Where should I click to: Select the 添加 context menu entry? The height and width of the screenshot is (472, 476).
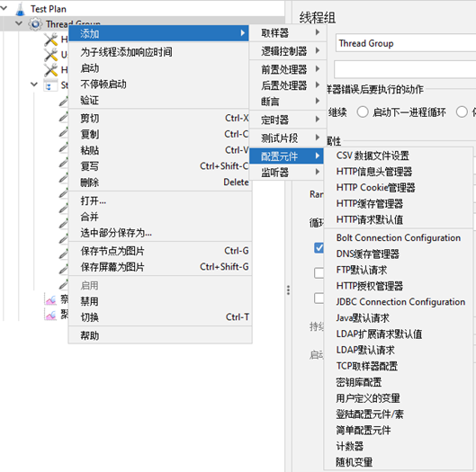point(158,33)
